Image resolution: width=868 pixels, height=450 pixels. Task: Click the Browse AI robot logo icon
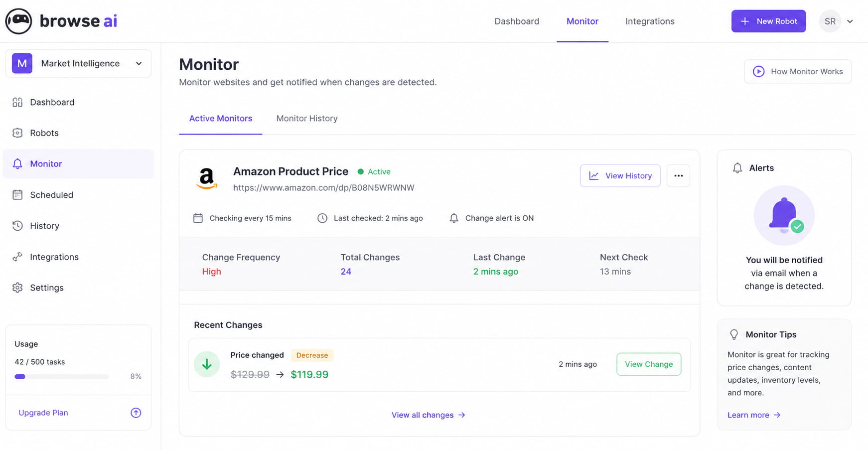click(18, 21)
